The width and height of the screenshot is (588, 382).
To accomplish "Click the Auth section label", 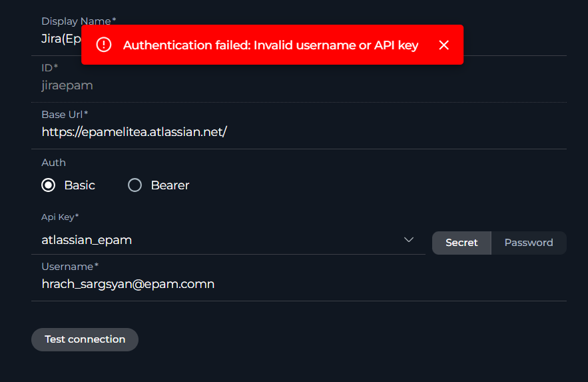I will click(53, 163).
